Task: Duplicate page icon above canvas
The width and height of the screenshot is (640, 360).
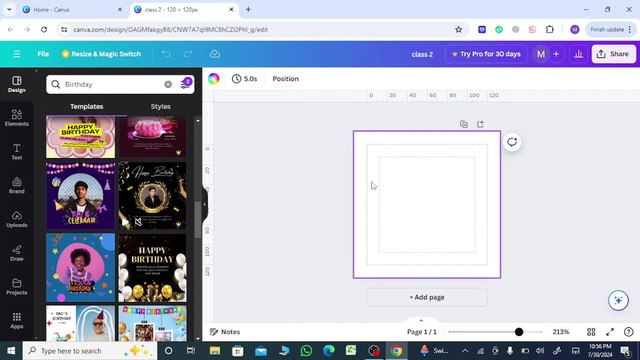Action: tap(464, 124)
